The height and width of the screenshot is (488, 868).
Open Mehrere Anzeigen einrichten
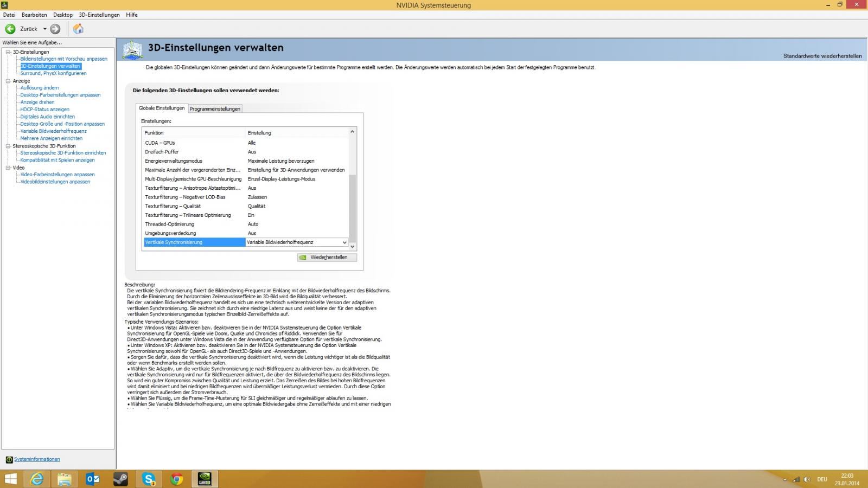coord(52,138)
